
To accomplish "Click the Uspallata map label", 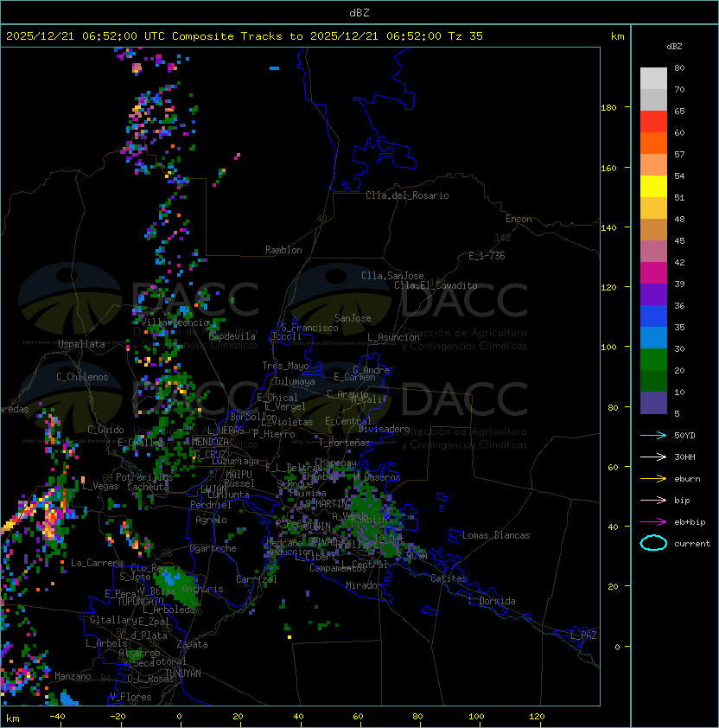I will [81, 344].
